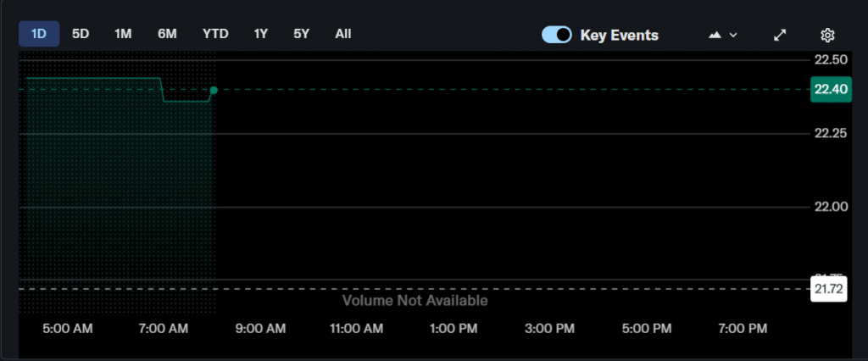Switch to the 6M range
Image resolution: width=868 pixels, height=361 pixels.
167,34
